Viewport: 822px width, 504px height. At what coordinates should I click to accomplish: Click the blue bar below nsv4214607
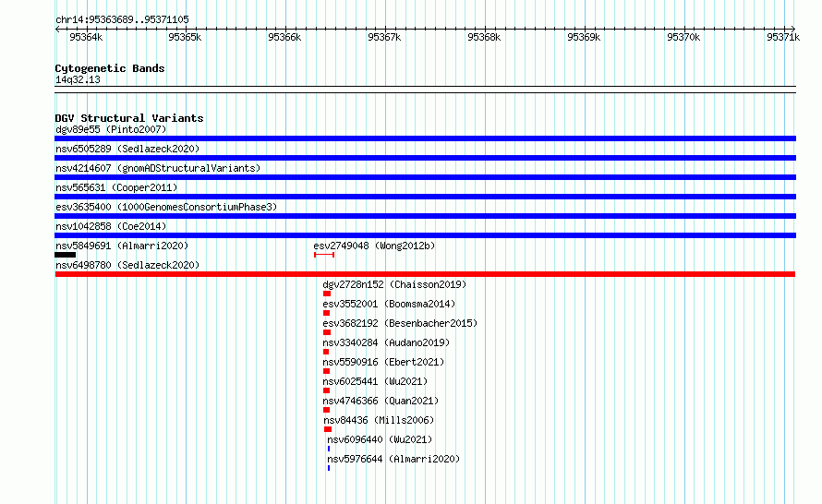coord(425,177)
